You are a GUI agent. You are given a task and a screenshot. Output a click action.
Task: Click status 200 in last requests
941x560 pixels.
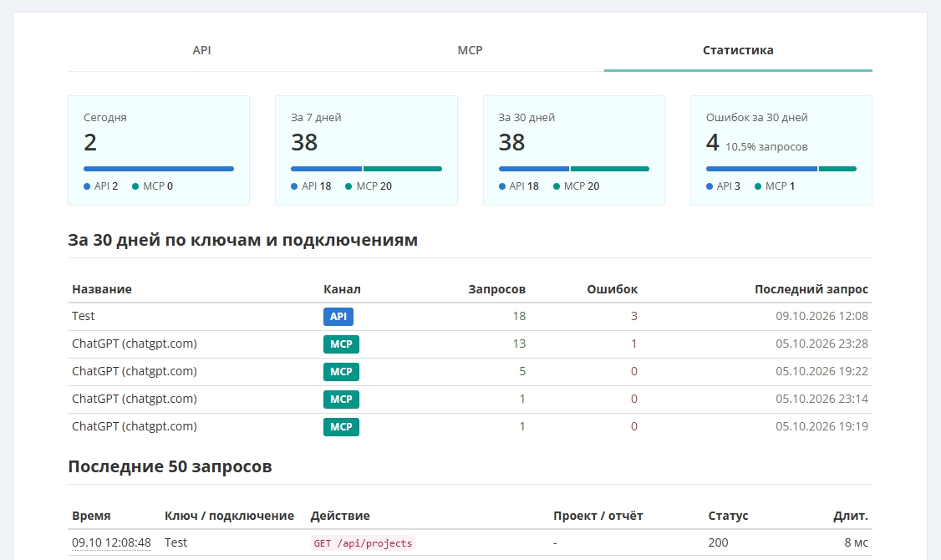click(718, 542)
